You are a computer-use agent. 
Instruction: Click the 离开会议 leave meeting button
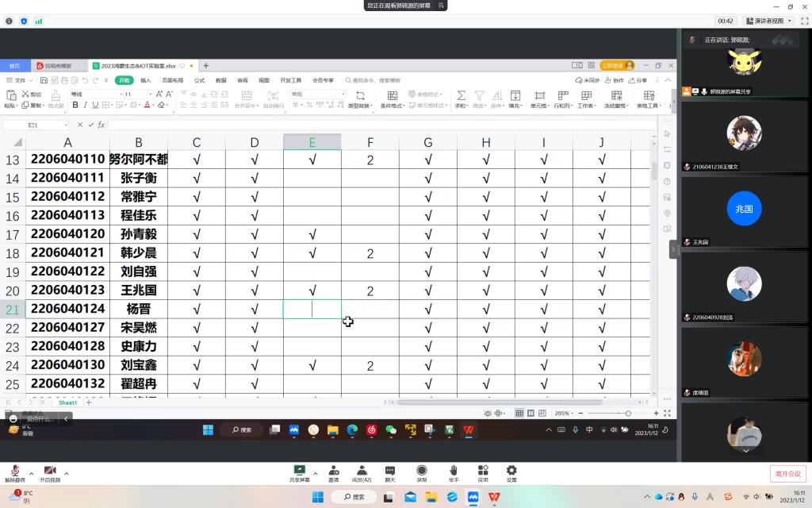coord(787,474)
